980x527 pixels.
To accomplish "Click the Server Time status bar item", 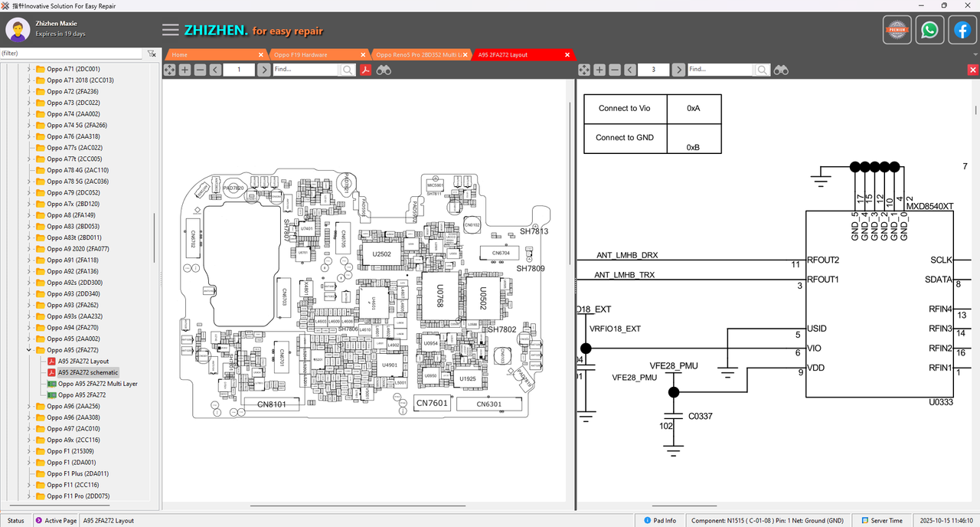I will pos(881,521).
